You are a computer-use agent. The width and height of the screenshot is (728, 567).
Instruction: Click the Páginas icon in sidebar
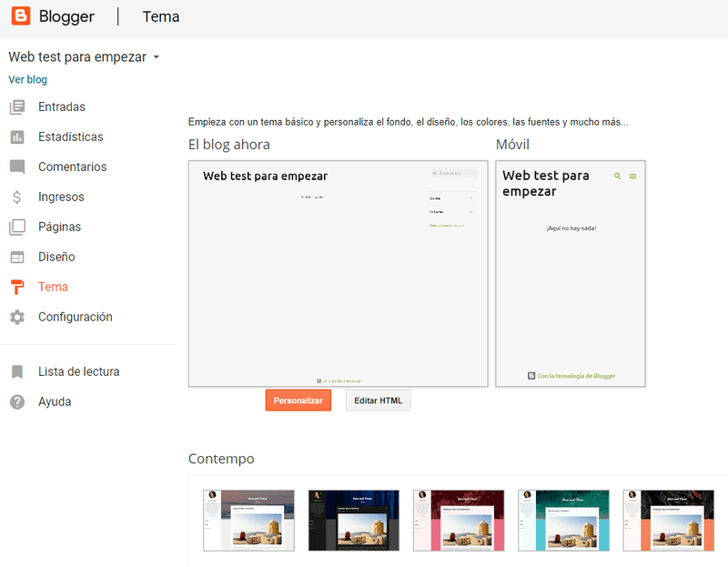point(17,228)
